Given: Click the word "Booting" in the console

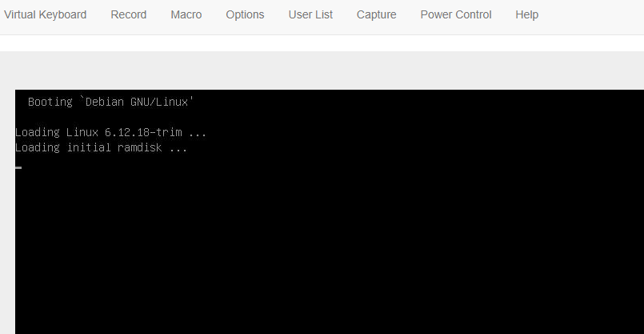Looking at the screenshot, I should (x=50, y=102).
